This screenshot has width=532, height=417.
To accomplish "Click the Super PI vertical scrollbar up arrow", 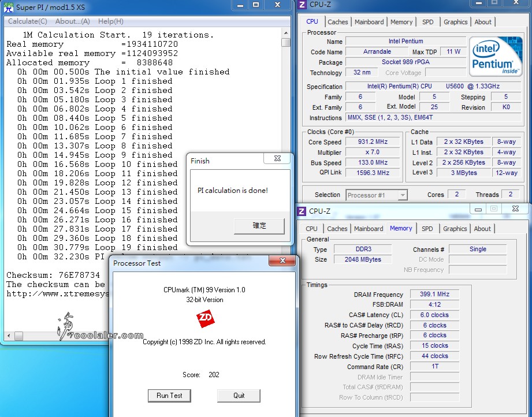I will pos(286,33).
